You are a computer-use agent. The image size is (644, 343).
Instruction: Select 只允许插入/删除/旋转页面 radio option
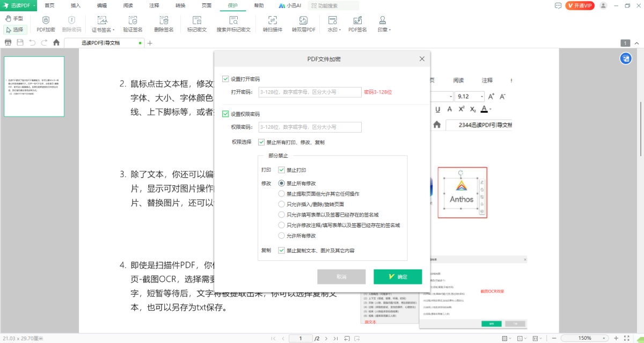click(281, 204)
